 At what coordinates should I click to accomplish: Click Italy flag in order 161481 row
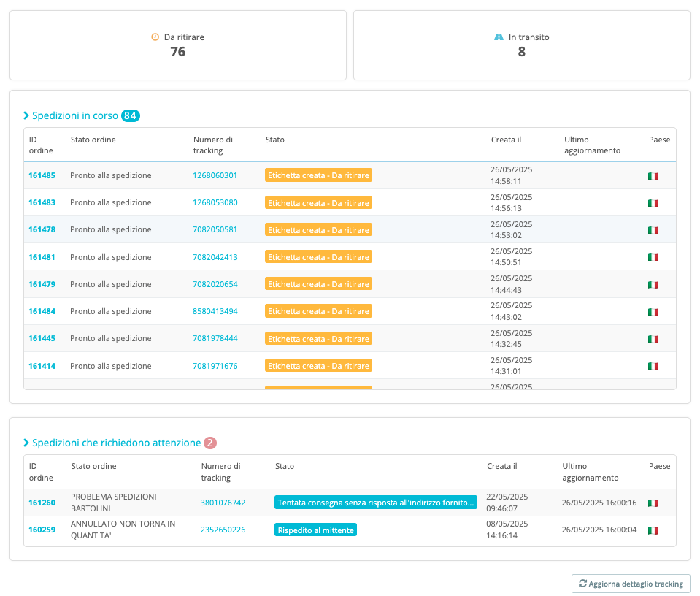653,257
